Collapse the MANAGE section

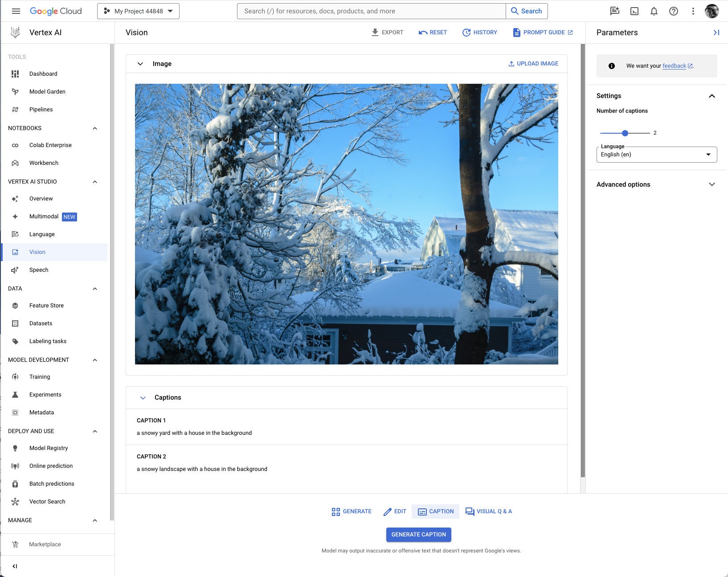[x=94, y=520]
